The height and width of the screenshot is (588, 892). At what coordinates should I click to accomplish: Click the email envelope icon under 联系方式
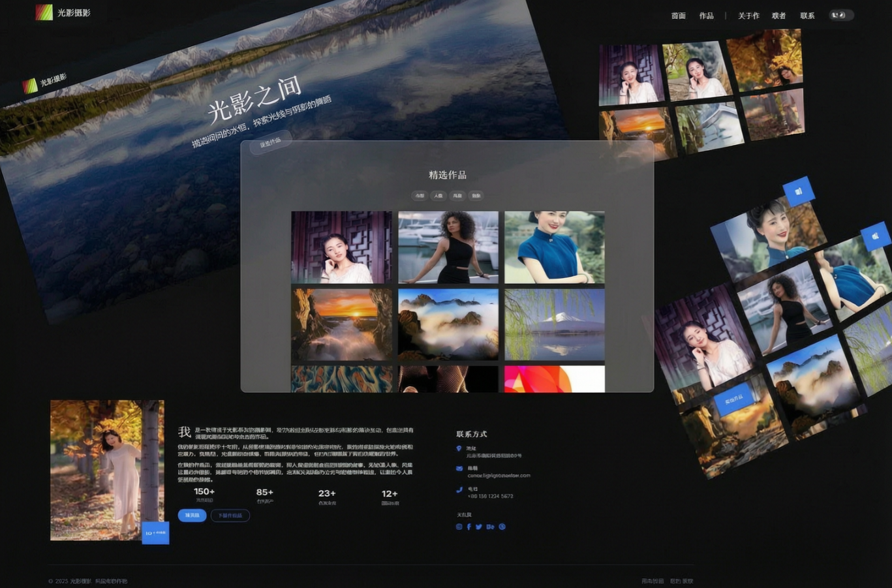click(459, 469)
